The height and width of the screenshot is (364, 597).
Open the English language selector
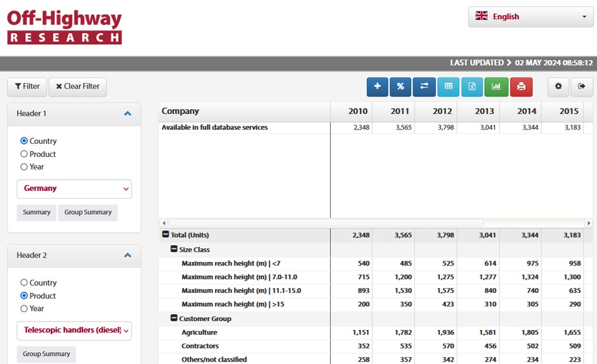click(530, 16)
